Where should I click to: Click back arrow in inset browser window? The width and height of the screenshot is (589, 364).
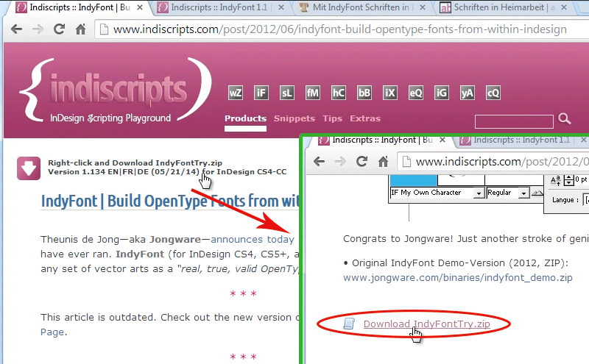[319, 161]
